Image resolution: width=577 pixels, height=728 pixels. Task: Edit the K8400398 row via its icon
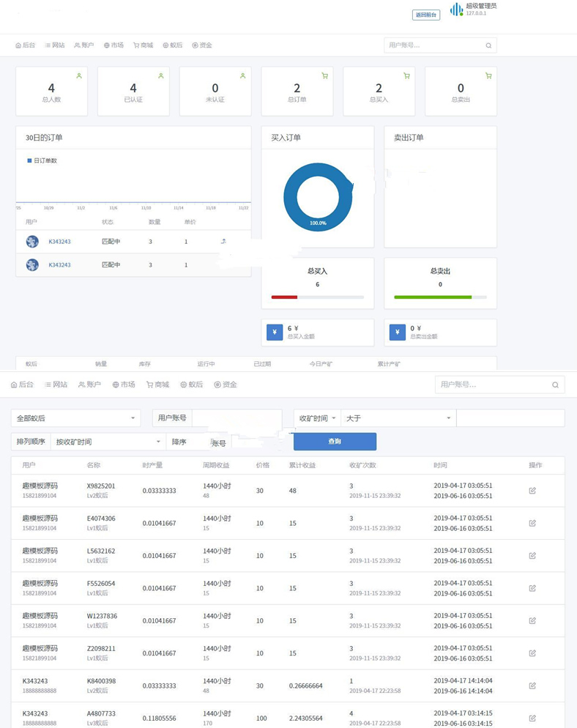[532, 686]
